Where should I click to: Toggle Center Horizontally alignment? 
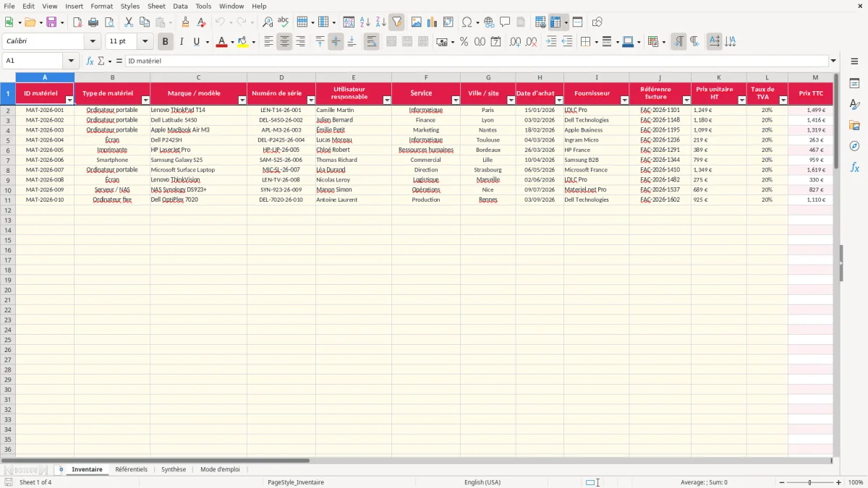point(284,42)
